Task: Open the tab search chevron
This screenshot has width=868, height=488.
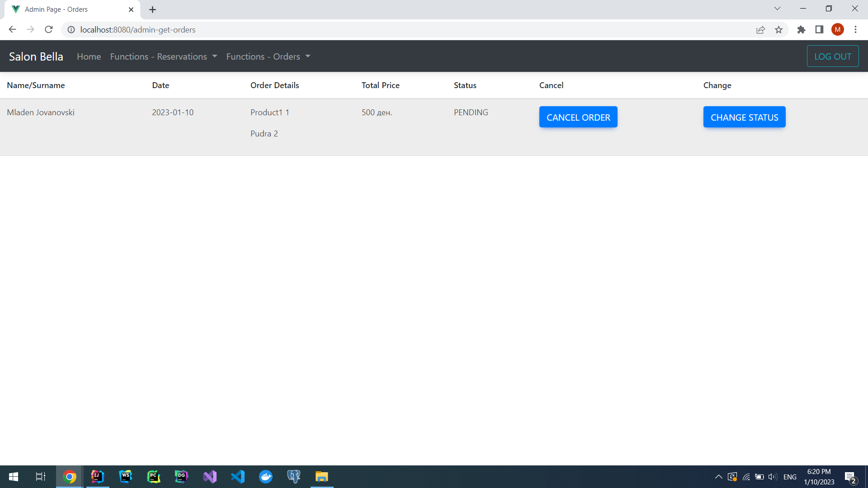Action: point(777,9)
